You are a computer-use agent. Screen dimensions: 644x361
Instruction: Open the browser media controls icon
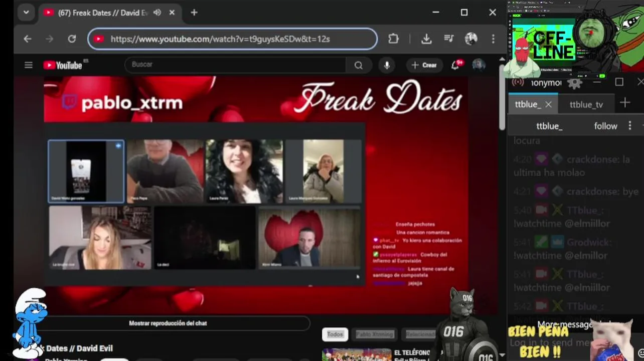pos(448,39)
